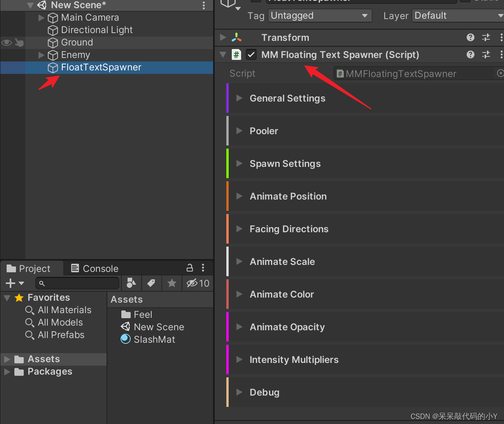Click the Enemy object cube icon

pos(53,55)
